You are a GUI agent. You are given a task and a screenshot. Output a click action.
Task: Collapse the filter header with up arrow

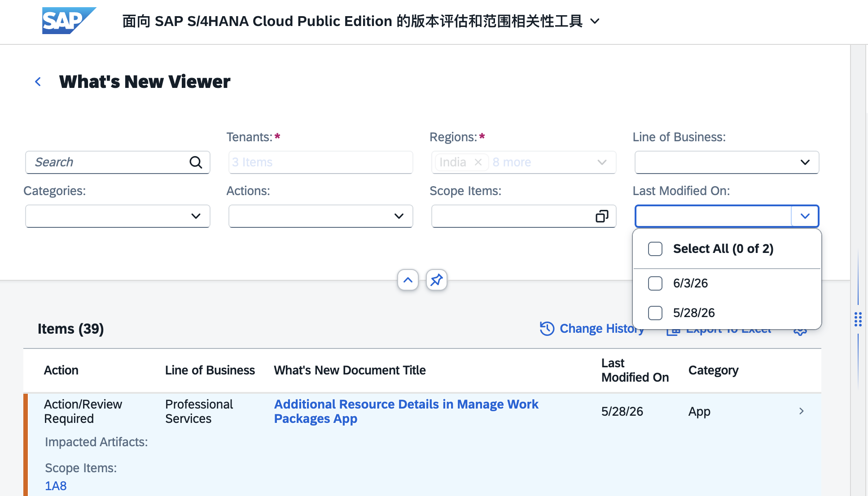click(x=408, y=280)
